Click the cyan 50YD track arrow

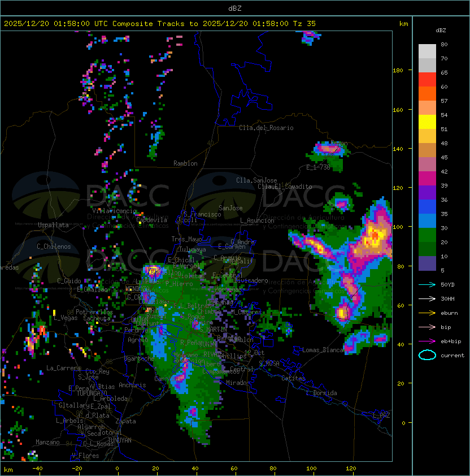pos(427,285)
